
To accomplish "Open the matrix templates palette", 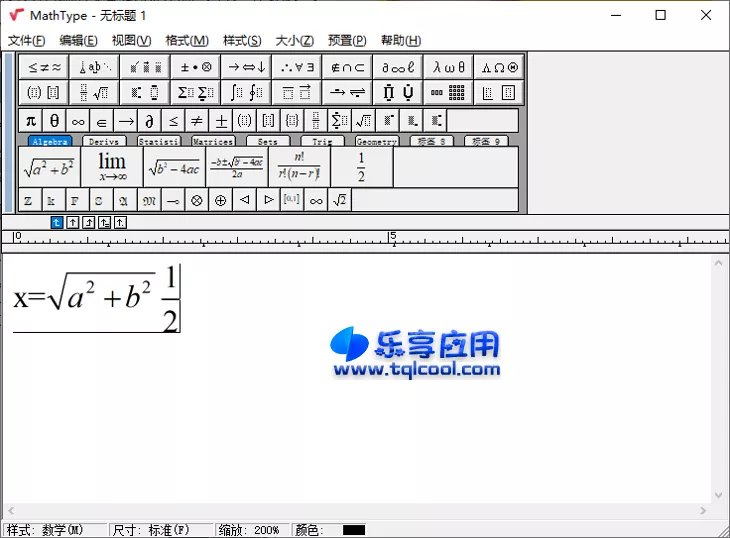I will click(449, 92).
